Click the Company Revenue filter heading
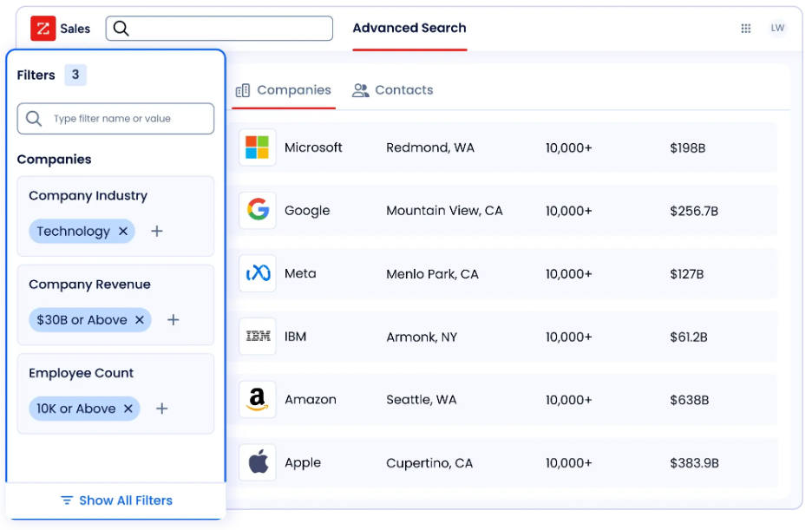The height and width of the screenshot is (530, 812). click(89, 285)
